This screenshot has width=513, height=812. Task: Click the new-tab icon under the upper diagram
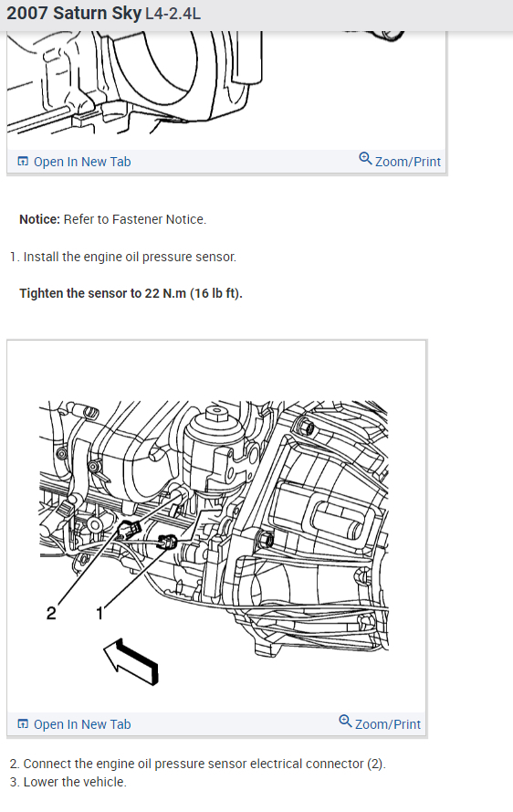coord(23,162)
